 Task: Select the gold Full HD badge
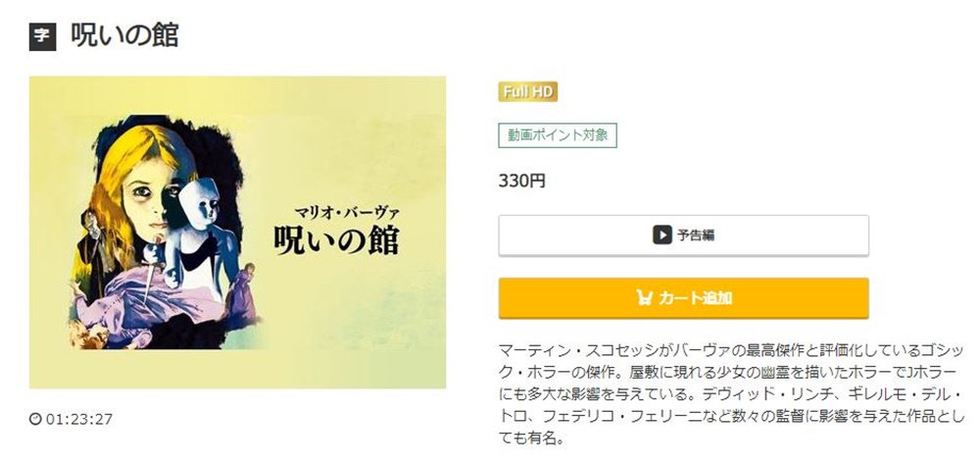click(x=528, y=92)
